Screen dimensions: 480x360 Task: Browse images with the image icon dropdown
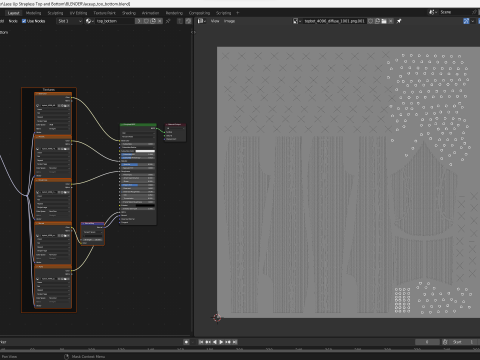coord(297,21)
